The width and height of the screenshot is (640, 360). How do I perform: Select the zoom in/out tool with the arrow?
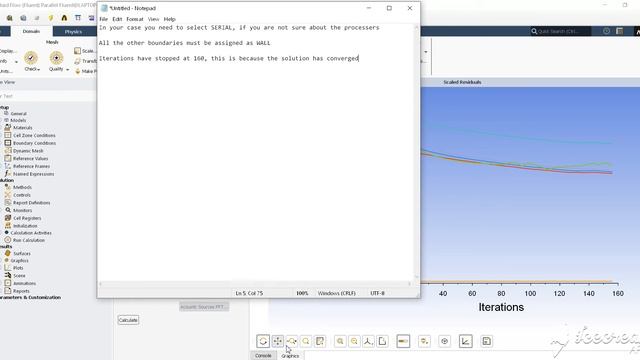pos(292,341)
